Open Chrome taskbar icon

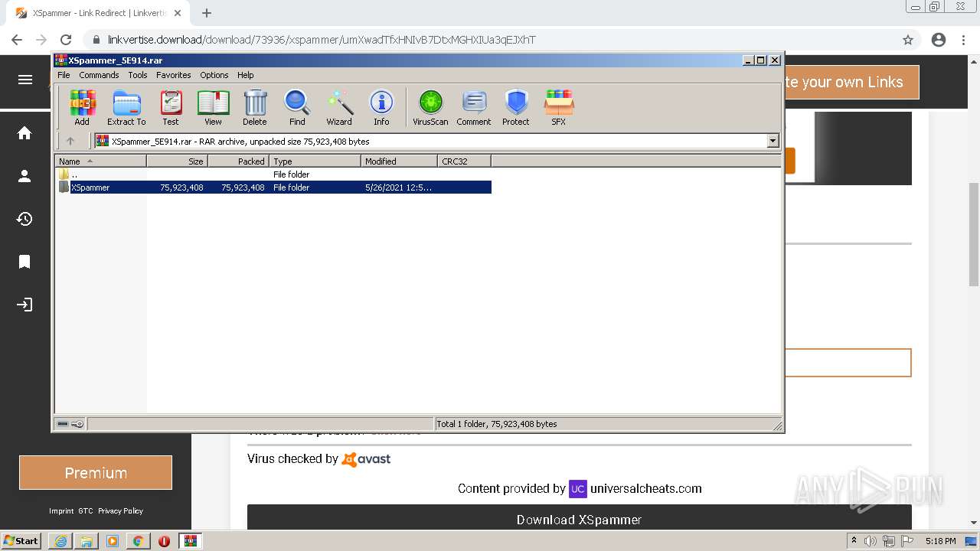(x=138, y=541)
